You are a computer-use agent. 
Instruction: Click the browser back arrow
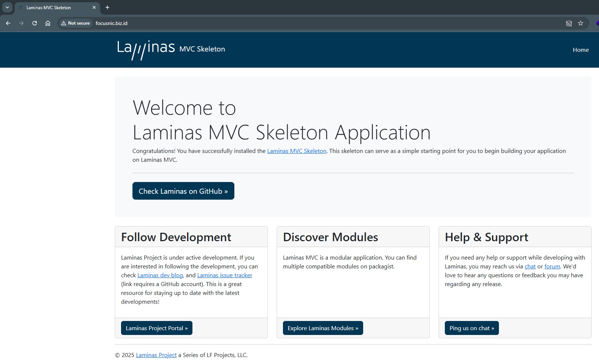(8, 23)
